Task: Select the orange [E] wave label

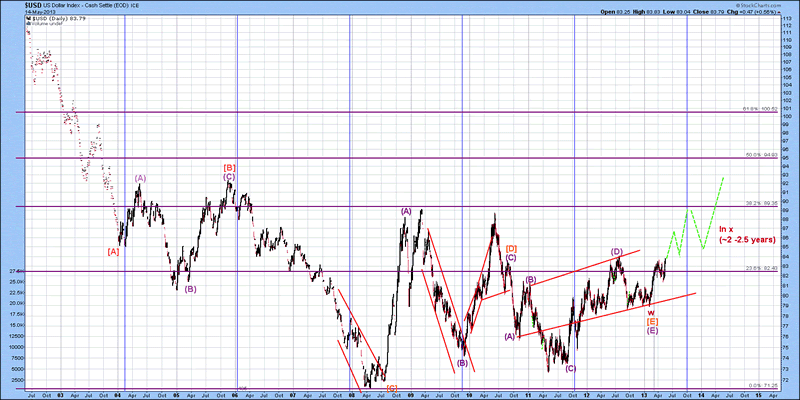Action: pos(652,321)
